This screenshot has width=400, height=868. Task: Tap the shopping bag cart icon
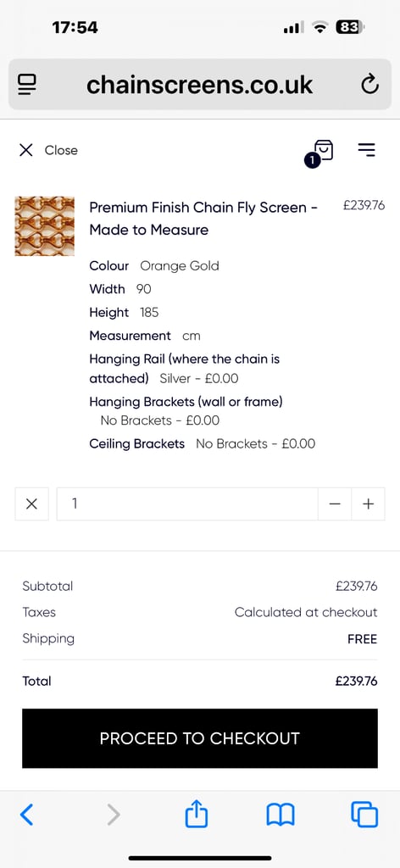tap(324, 149)
